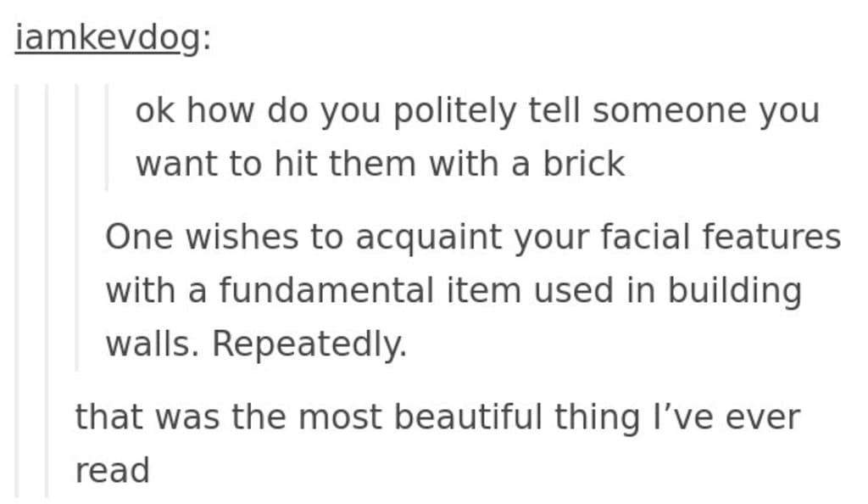
Task: Click the final word "read"
Action: (113, 471)
